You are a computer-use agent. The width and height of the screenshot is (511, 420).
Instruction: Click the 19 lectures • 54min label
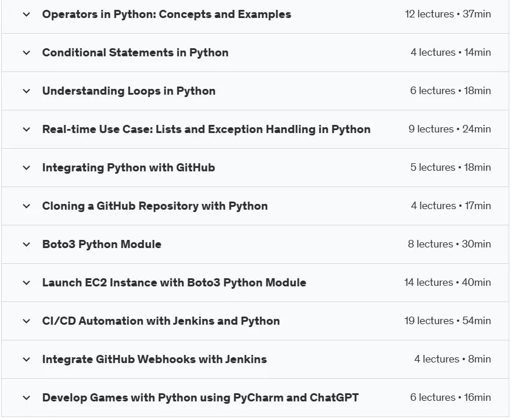[448, 321]
